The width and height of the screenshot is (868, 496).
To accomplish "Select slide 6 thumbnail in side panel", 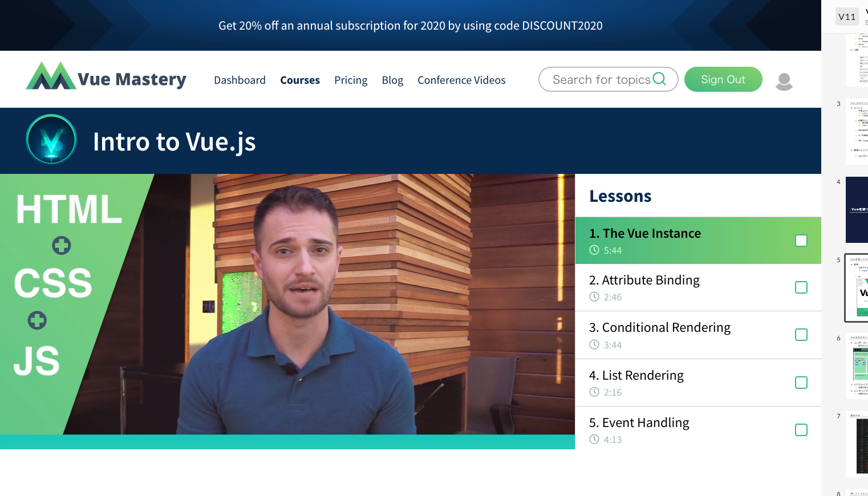I will pos(857,366).
